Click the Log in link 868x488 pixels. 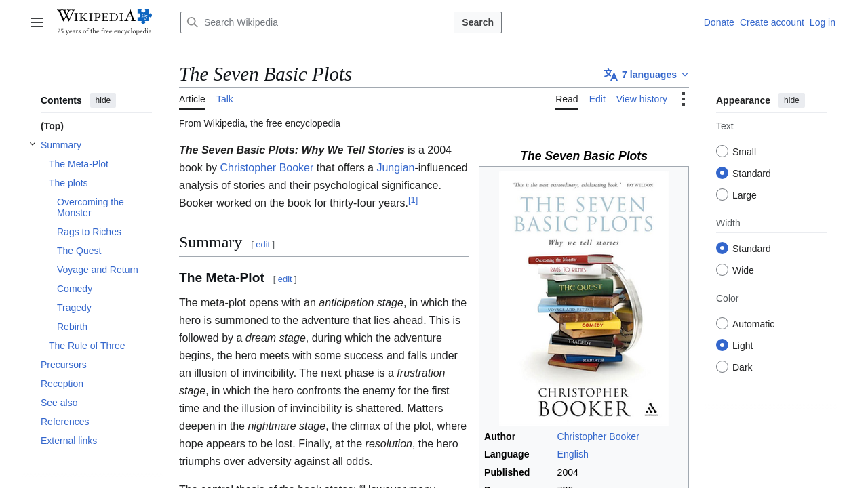(823, 22)
